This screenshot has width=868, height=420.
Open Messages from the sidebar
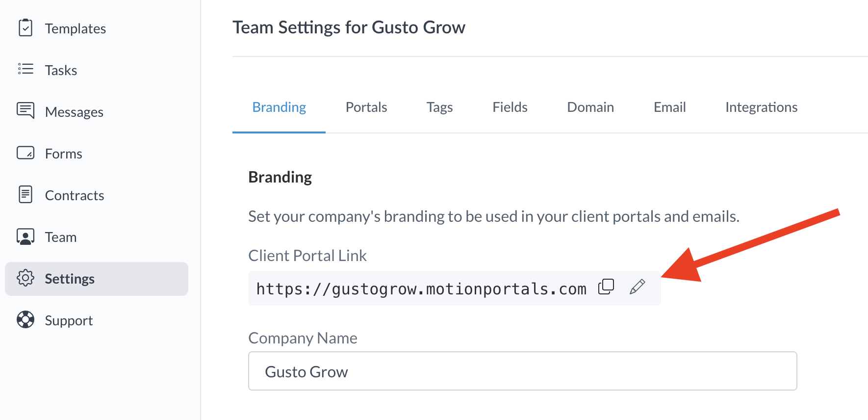(74, 112)
